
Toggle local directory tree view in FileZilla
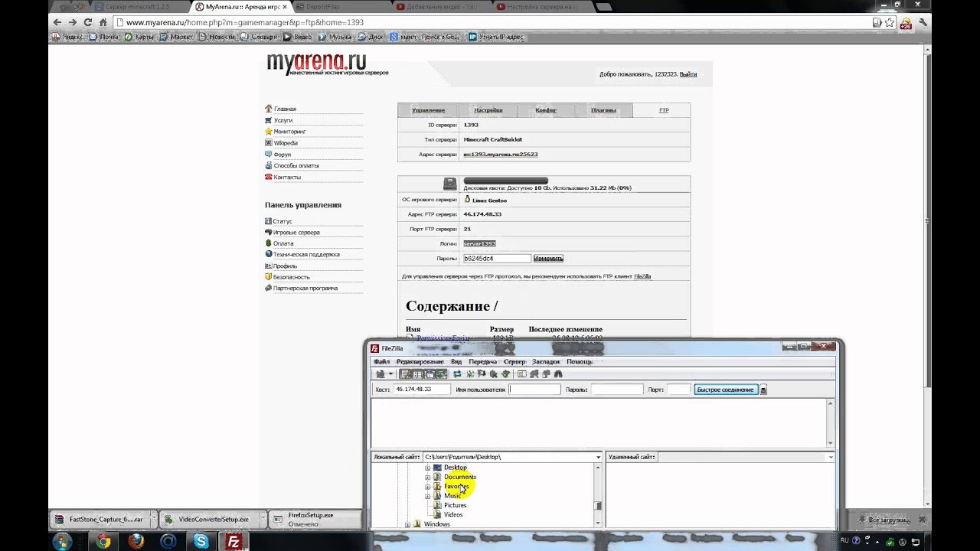pos(417,374)
